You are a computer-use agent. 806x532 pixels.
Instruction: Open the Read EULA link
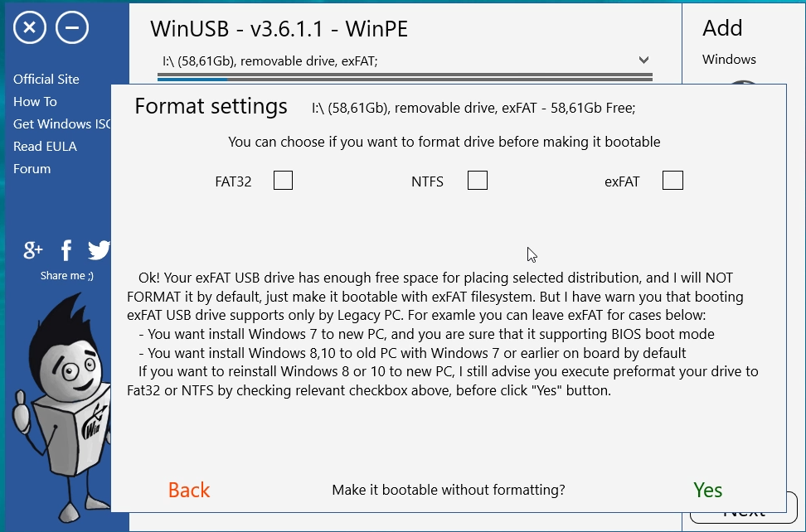tap(45, 147)
